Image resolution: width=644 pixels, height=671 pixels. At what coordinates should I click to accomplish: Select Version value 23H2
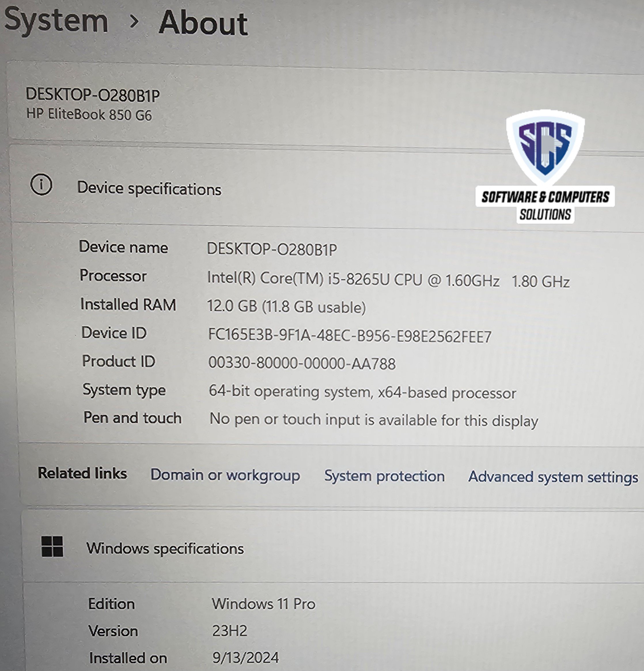[230, 631]
